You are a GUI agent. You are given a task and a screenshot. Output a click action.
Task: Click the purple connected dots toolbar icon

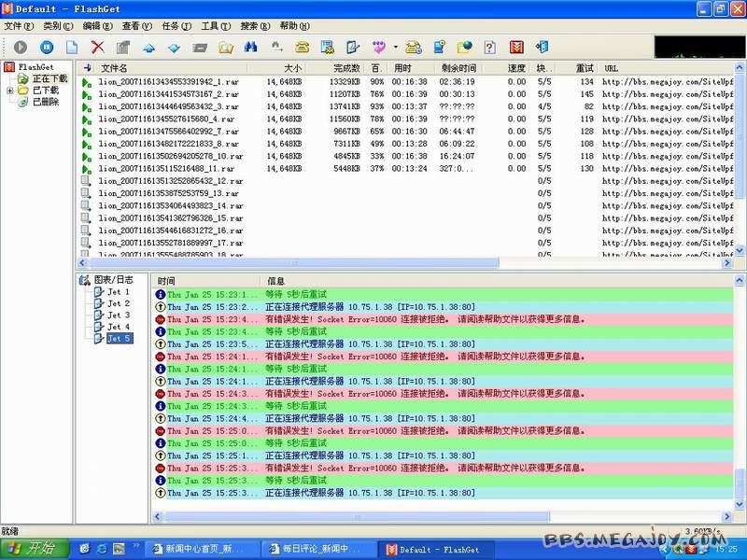pyautogui.click(x=379, y=47)
